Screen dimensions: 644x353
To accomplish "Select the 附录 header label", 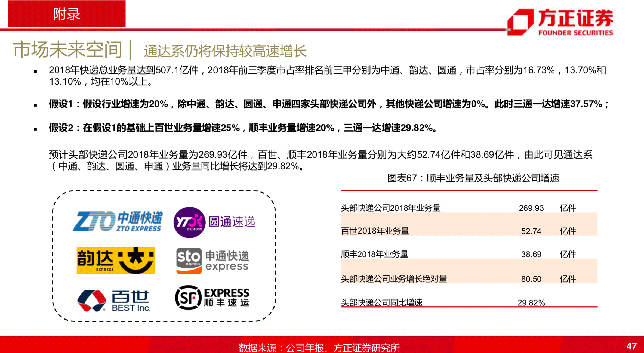I will click(x=67, y=14).
